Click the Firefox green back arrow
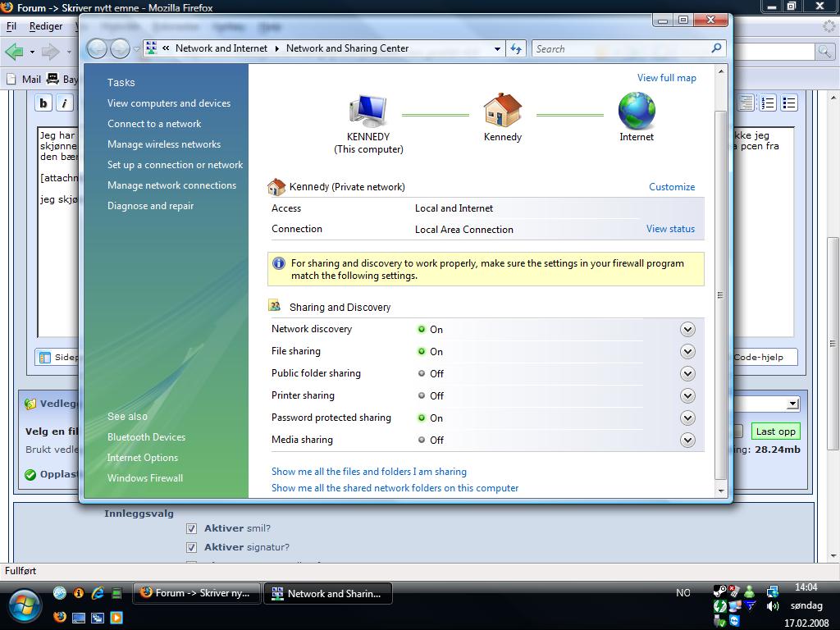This screenshot has height=630, width=840. pos(15,52)
